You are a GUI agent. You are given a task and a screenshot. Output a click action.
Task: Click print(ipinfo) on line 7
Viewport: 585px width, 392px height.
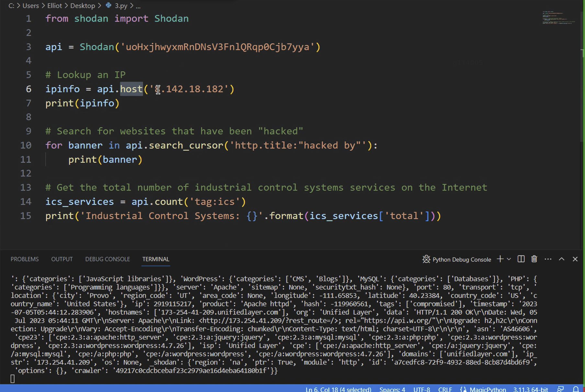coord(83,103)
